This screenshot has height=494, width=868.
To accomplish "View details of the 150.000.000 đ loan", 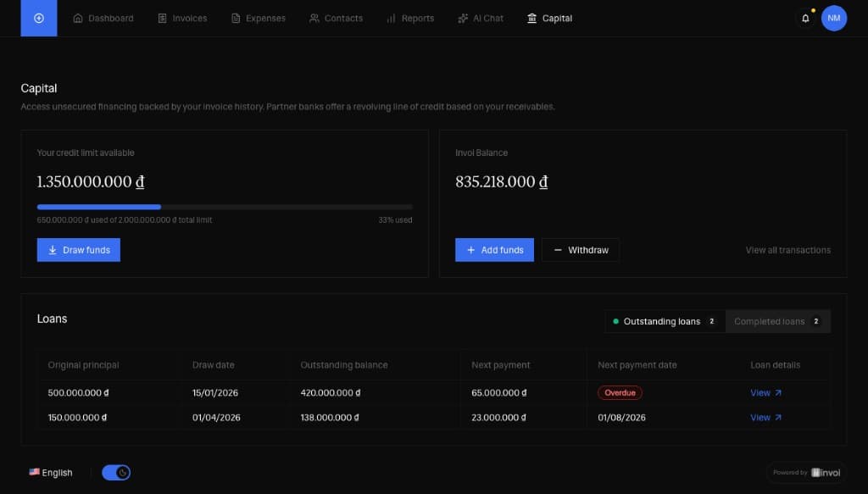I will click(765, 418).
